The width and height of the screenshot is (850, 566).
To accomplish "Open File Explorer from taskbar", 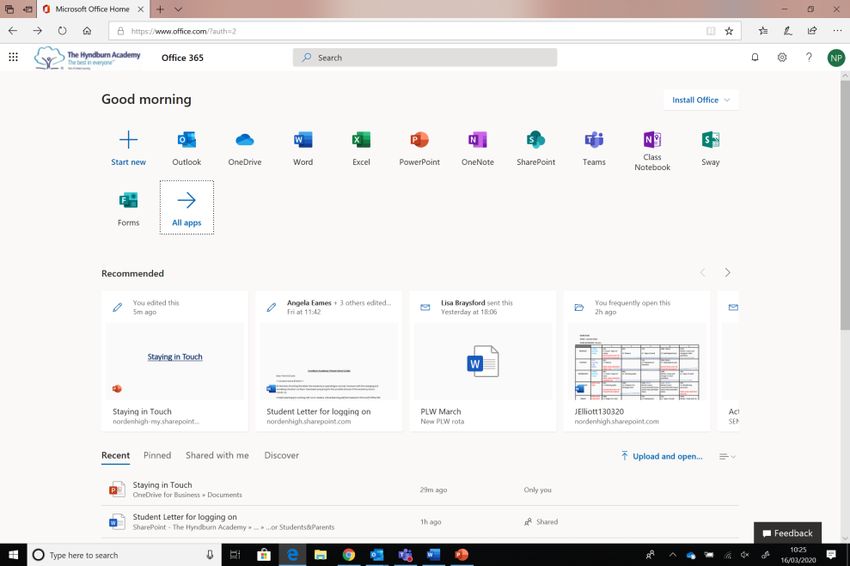I will click(320, 555).
